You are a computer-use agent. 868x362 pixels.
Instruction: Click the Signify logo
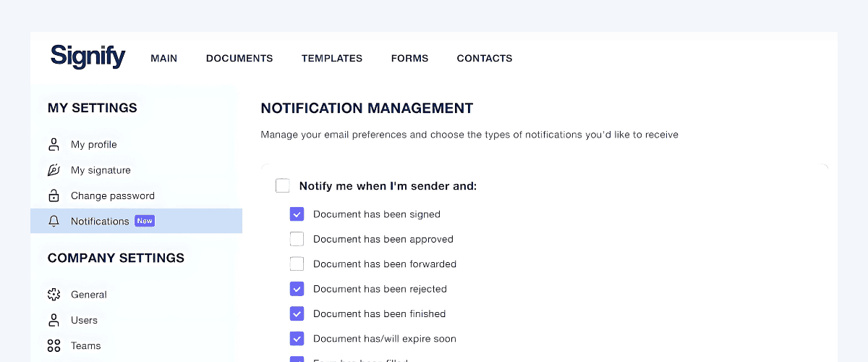point(88,56)
